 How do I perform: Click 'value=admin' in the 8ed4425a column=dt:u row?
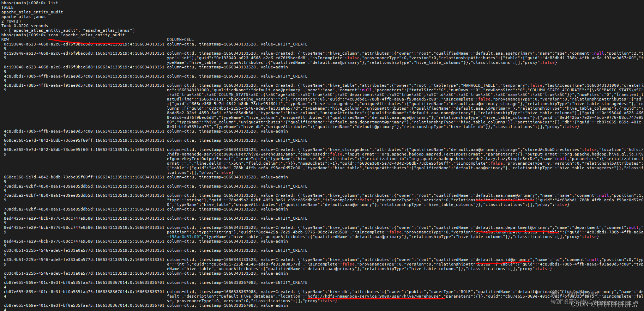274,241
